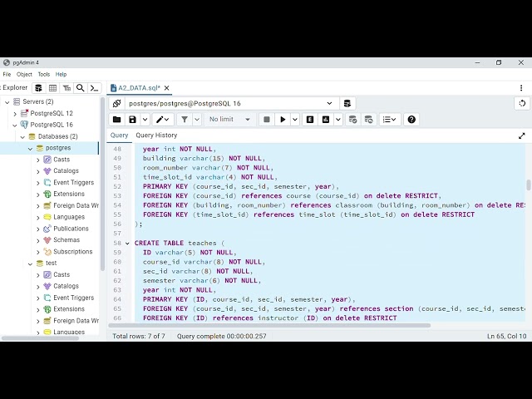
Task: Open filter options dropdown arrow
Action: 197,120
